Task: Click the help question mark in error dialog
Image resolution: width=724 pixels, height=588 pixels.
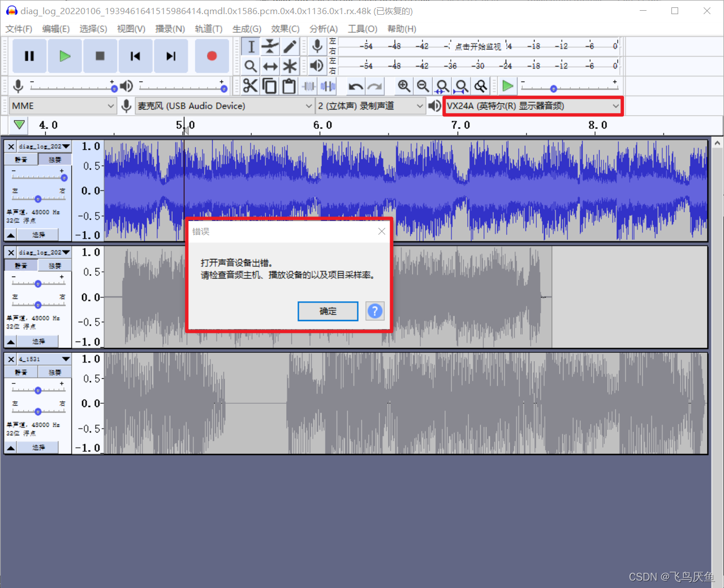Action: [375, 311]
